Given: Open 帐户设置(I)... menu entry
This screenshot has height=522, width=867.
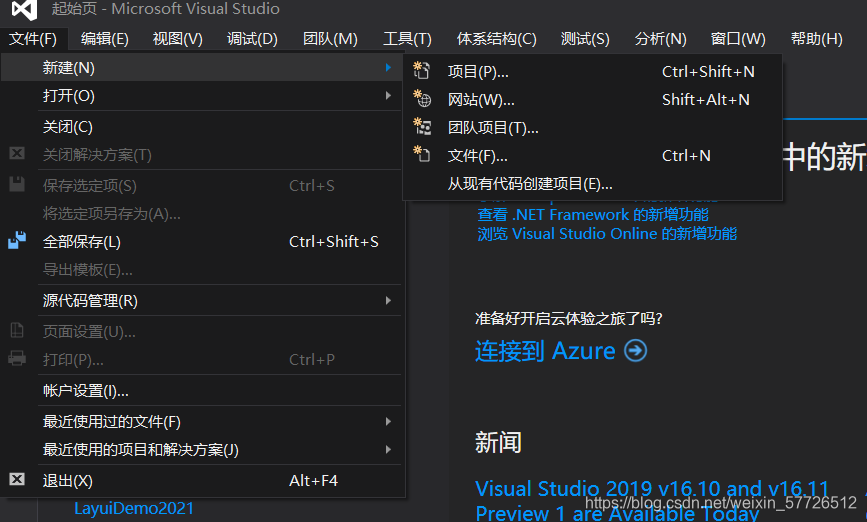Looking at the screenshot, I should point(201,390).
